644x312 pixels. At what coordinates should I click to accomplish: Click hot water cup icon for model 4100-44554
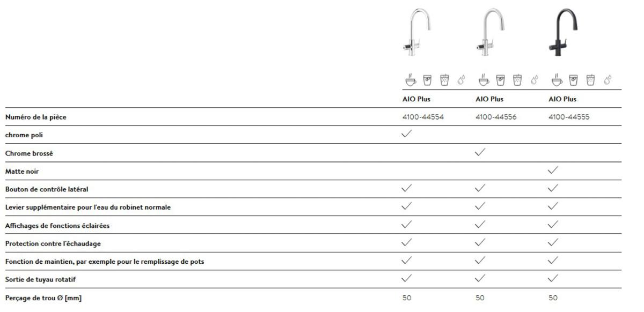click(x=411, y=80)
